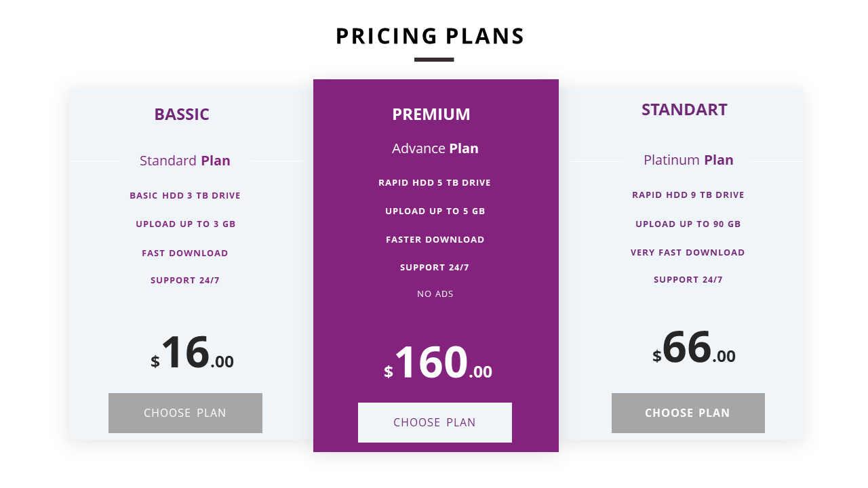The image size is (868, 488).
Task: Click the Pricing Plans heading
Action: [431, 36]
